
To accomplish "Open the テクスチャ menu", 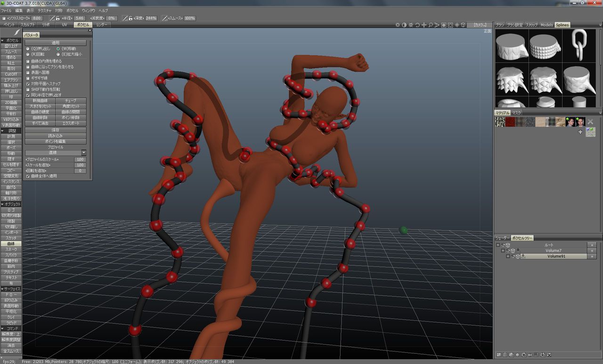I will (x=45, y=10).
